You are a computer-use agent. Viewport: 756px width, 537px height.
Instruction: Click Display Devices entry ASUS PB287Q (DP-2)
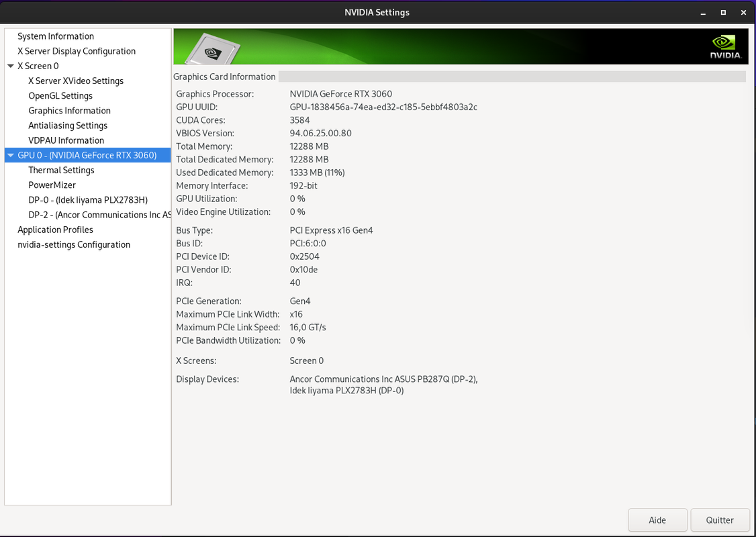click(x=384, y=379)
